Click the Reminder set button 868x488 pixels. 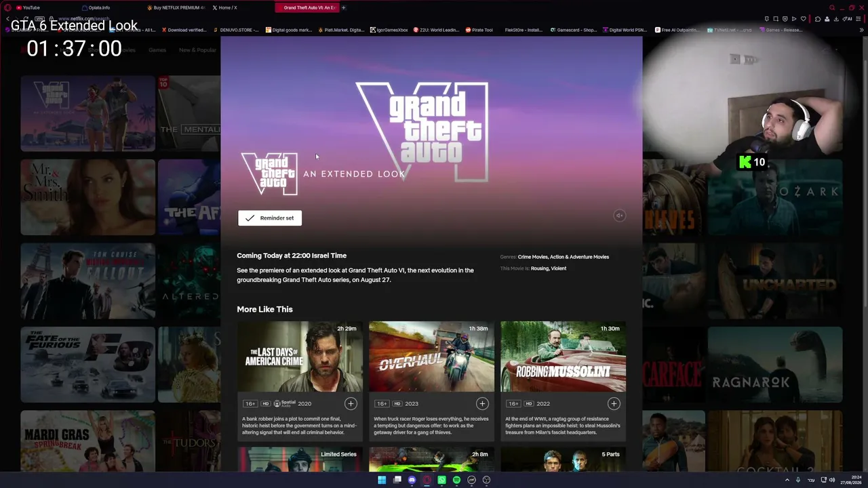(270, 218)
